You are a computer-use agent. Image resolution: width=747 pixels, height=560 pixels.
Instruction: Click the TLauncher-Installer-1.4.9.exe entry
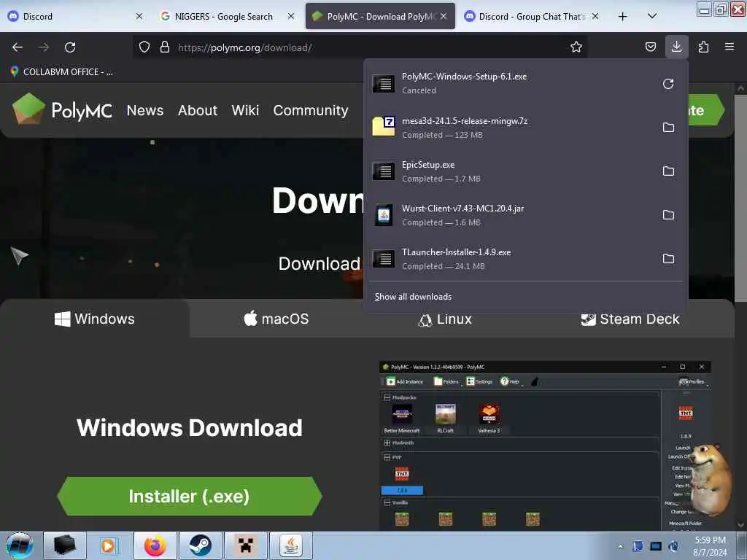click(x=512, y=259)
